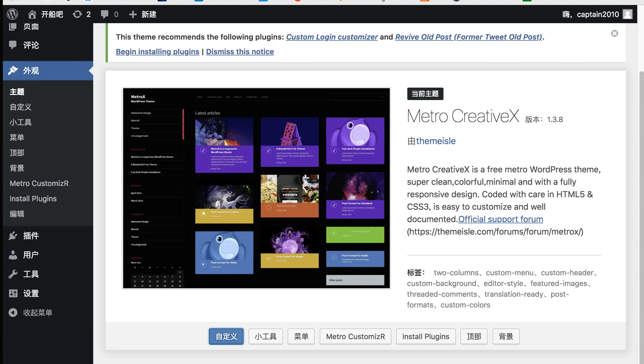Click the page's vertical scrollbar
The width and height of the screenshot is (644, 364).
[641, 198]
